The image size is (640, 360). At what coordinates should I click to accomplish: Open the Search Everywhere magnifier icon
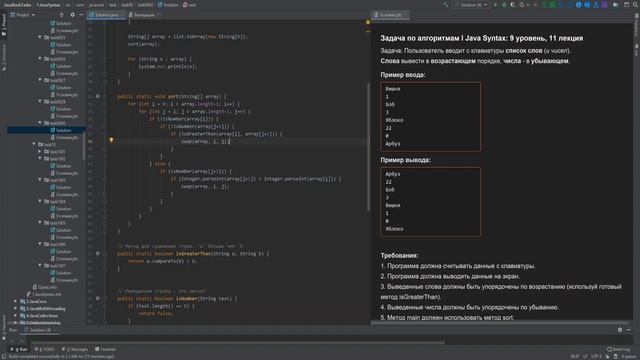tap(636, 5)
